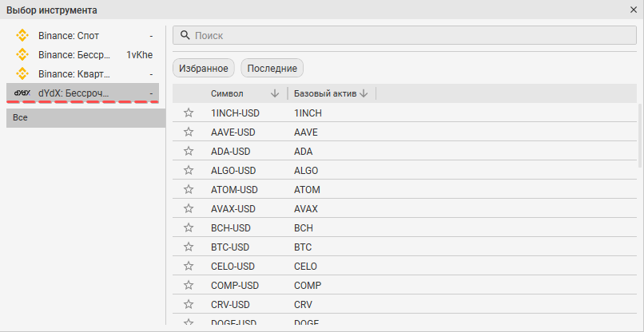Show Последние instruments
This screenshot has width=644, height=332.
272,68
